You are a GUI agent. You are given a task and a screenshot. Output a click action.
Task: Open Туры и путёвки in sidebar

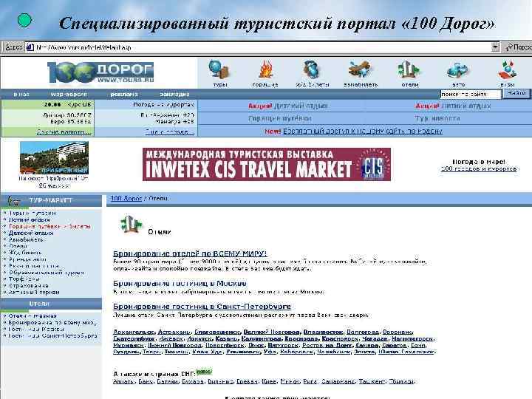(32, 213)
